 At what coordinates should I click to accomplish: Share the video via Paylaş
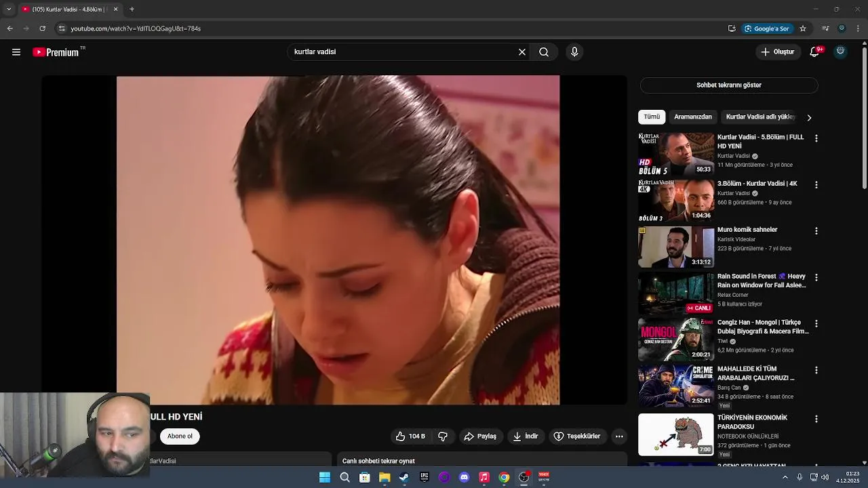pyautogui.click(x=480, y=436)
